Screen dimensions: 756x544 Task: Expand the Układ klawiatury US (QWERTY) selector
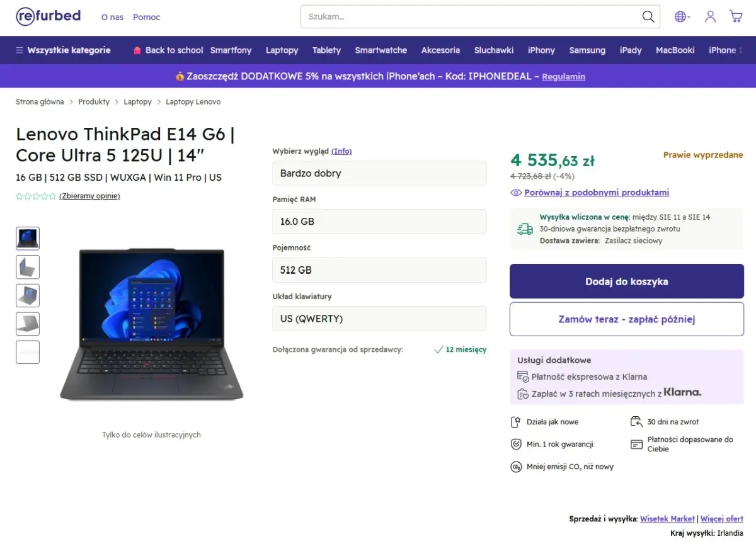pos(379,319)
